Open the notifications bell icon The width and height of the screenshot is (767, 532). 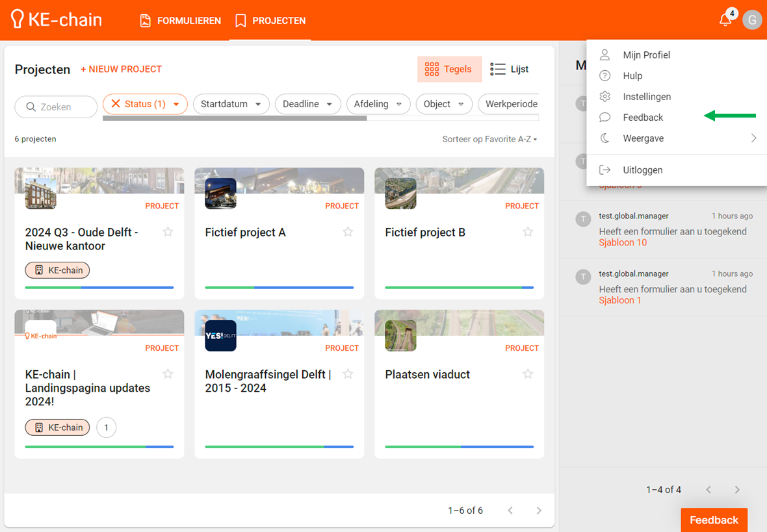pos(725,20)
